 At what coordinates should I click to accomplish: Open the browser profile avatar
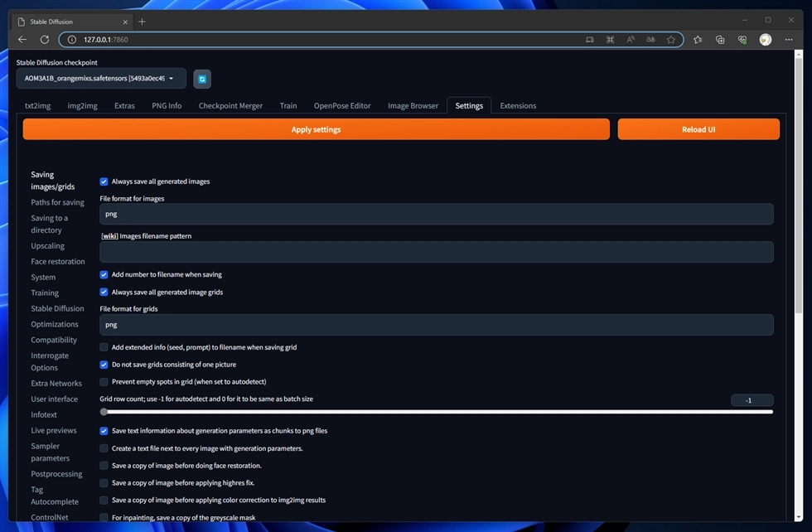point(766,40)
